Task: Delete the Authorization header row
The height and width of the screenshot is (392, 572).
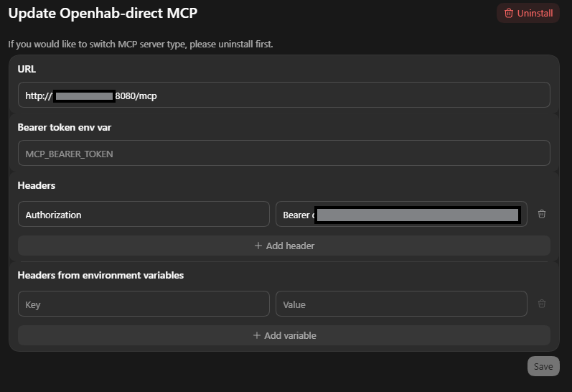Action: tap(542, 214)
